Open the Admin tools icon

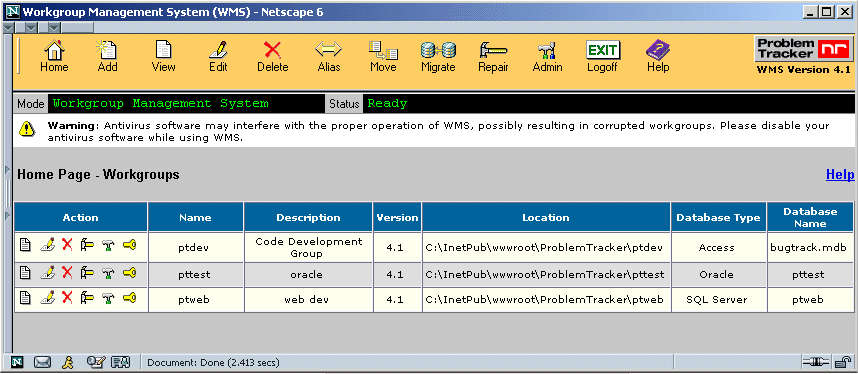point(547,56)
